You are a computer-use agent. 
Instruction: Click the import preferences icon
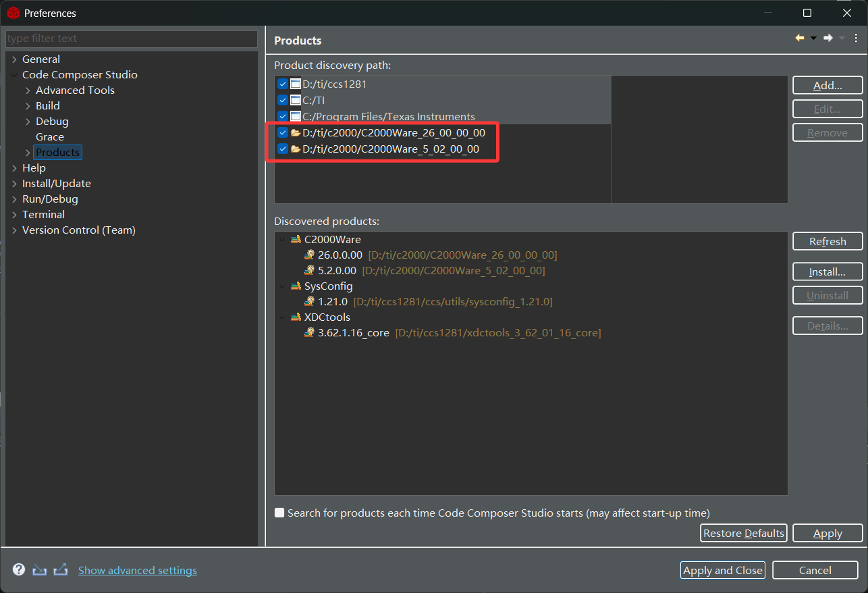click(40, 569)
